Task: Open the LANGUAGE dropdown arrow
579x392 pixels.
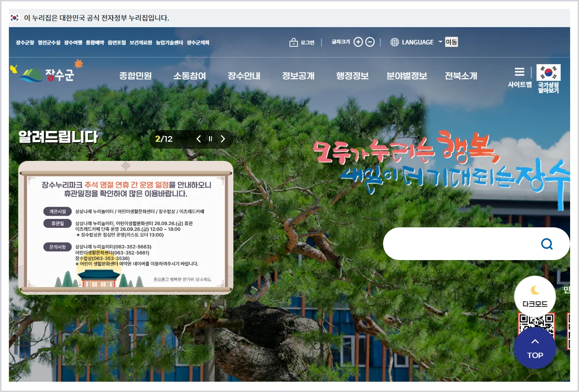Action: [x=440, y=42]
